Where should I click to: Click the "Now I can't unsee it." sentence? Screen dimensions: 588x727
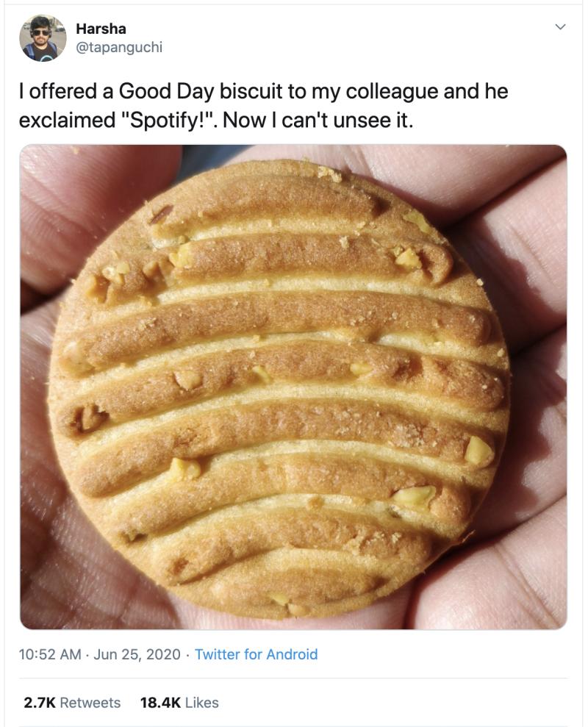click(318, 121)
